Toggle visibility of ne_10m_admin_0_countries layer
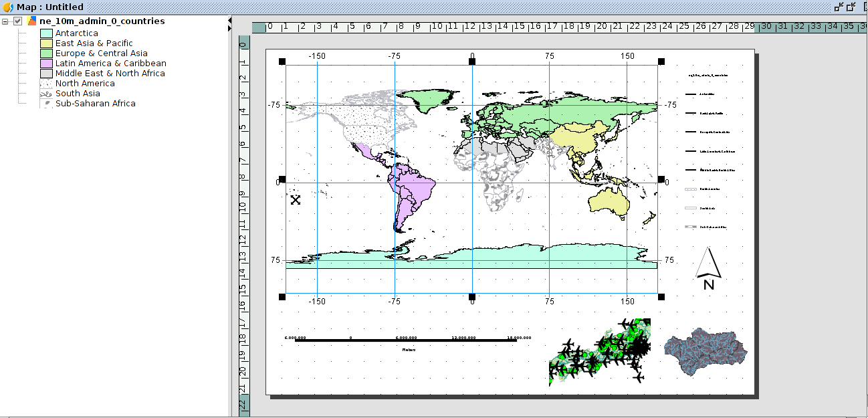 (x=18, y=21)
